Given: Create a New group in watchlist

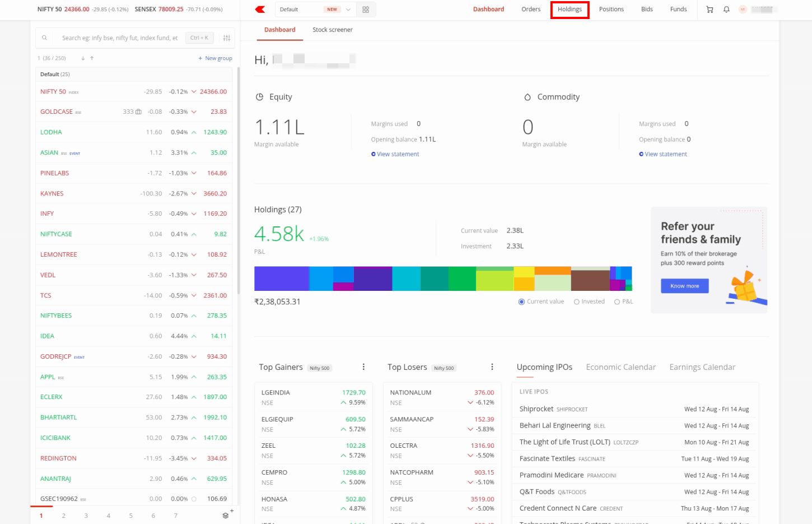Looking at the screenshot, I should point(215,58).
